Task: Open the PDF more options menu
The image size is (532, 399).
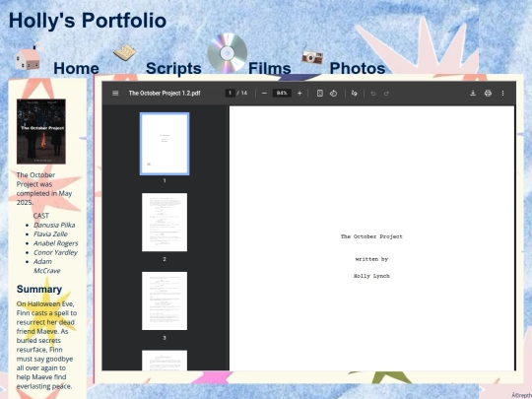Action: 502,93
